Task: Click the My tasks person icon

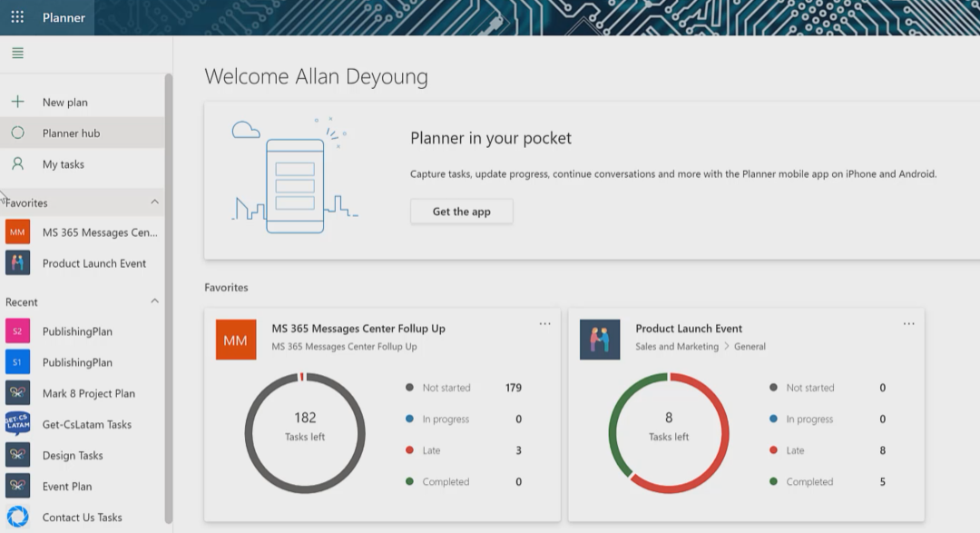Action: [x=17, y=164]
